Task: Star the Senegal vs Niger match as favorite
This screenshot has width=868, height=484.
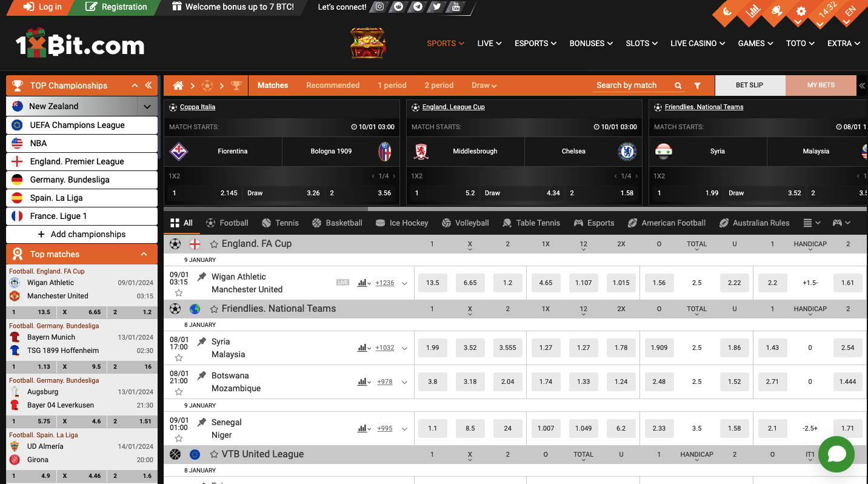Action: (179, 439)
